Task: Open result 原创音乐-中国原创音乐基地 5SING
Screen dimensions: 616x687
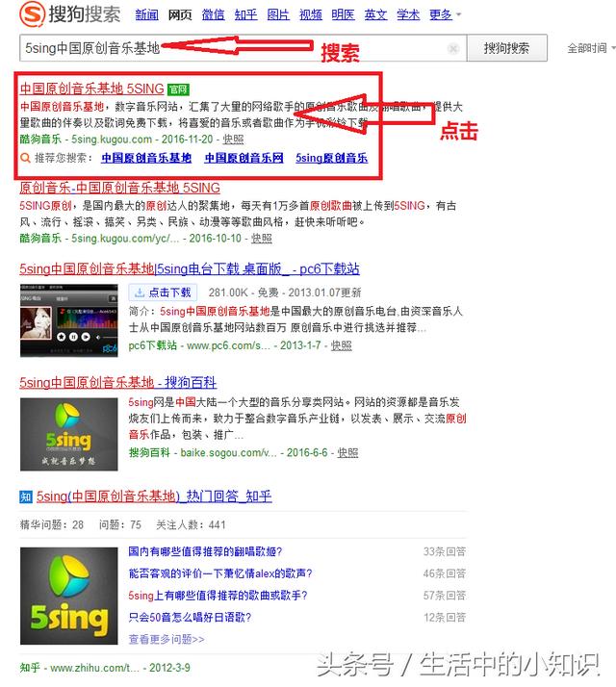Action: [119, 188]
